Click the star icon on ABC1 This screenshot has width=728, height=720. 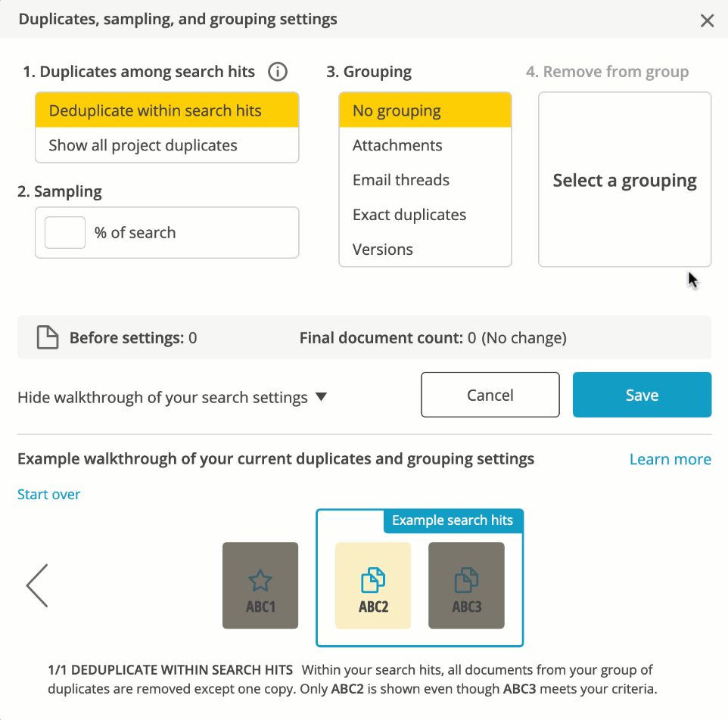(260, 580)
